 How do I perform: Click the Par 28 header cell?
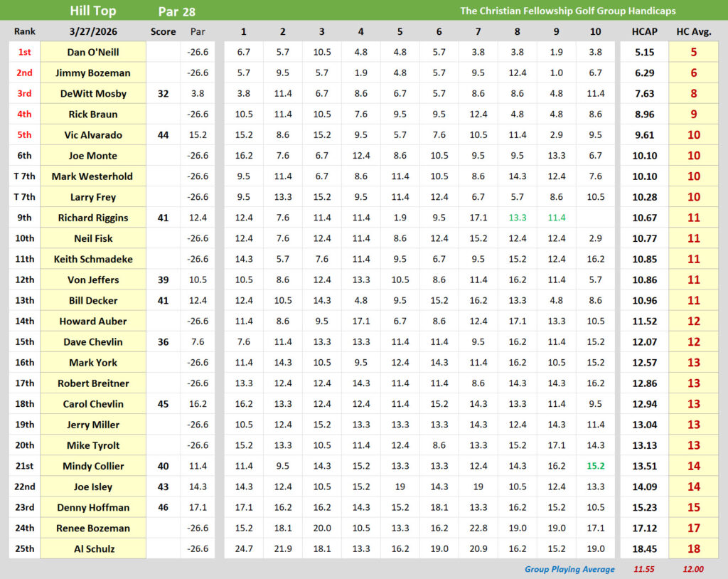point(177,11)
